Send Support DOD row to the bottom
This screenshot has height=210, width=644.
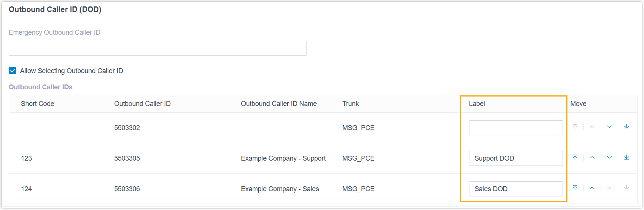click(x=627, y=158)
